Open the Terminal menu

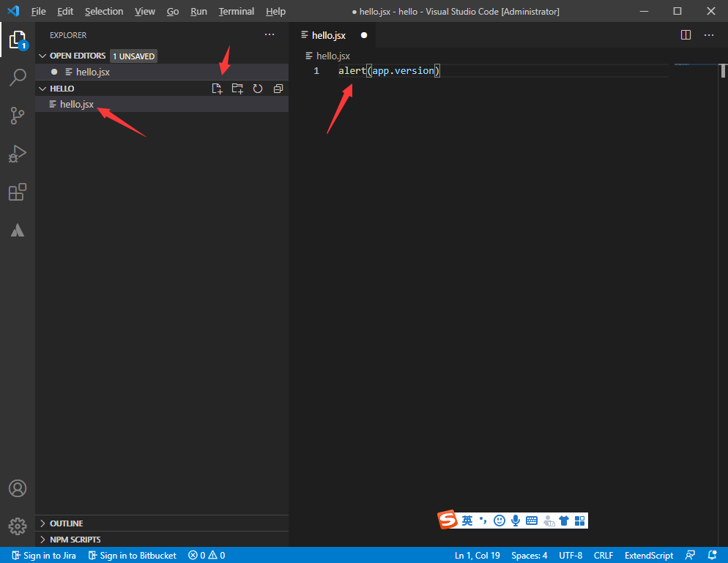point(236,11)
